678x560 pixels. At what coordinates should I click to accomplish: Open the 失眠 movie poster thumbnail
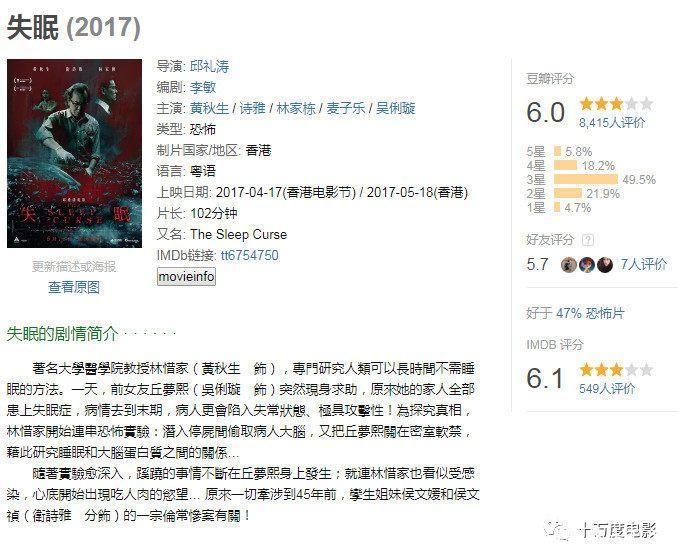click(74, 154)
